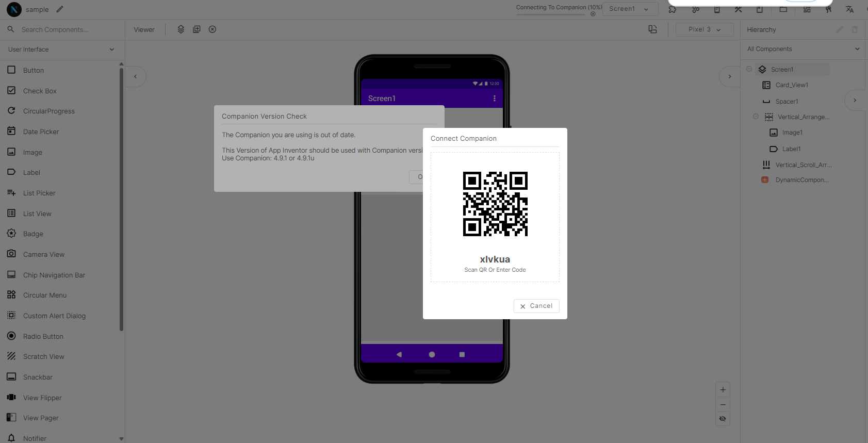The height and width of the screenshot is (443, 868).
Task: Rename component with Hierarchy pencil icon
Action: coord(840,29)
